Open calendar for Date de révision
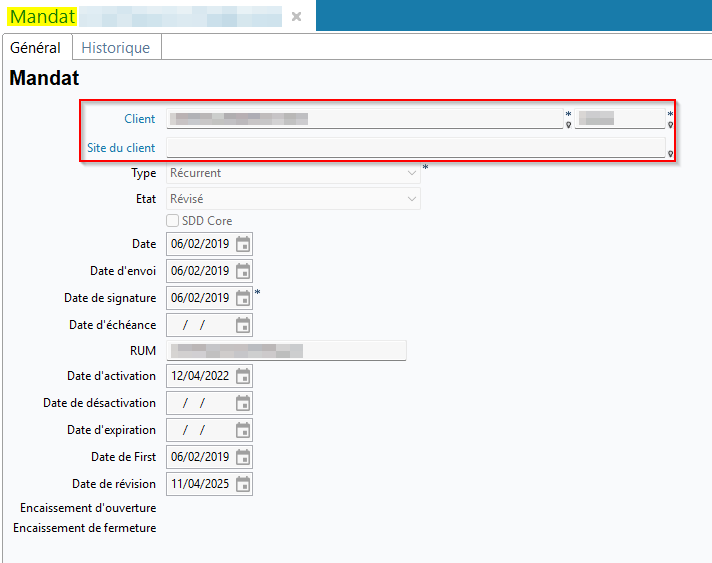Screen dimensions: 712x563 click(x=243, y=484)
